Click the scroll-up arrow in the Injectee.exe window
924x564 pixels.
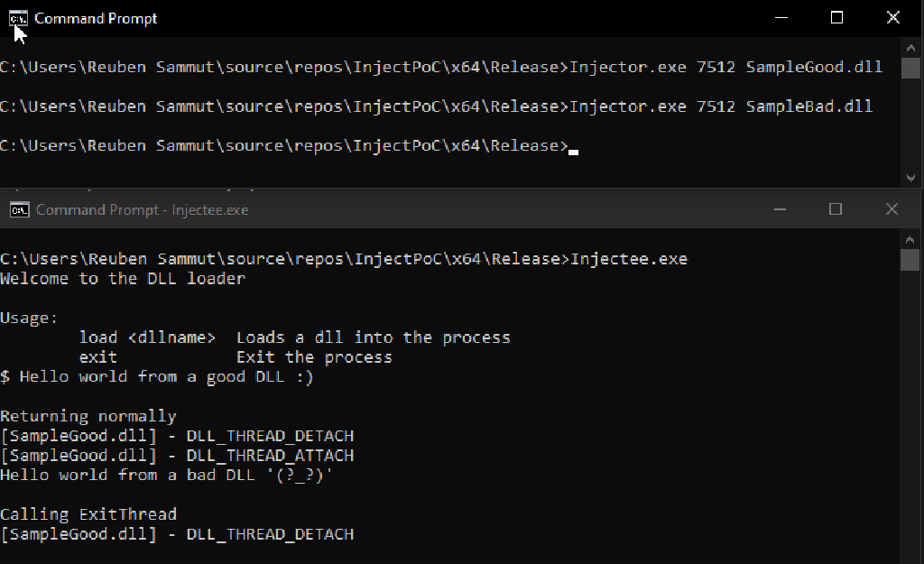pos(910,239)
